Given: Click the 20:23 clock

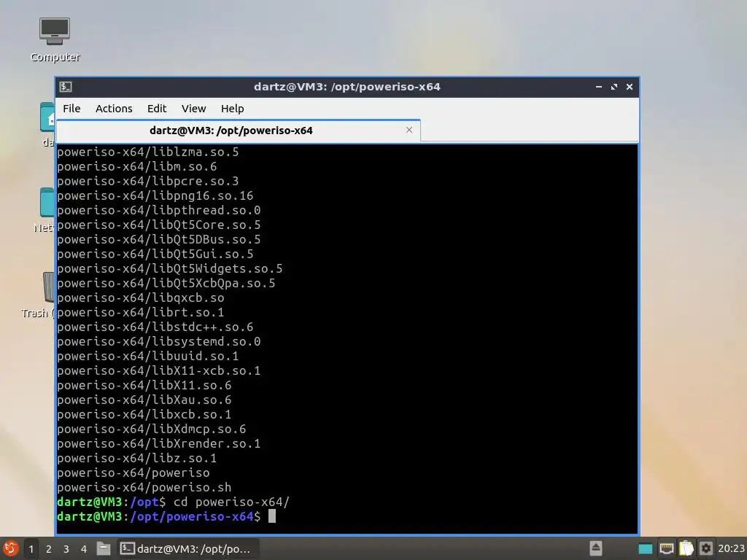Looking at the screenshot, I should (731, 548).
